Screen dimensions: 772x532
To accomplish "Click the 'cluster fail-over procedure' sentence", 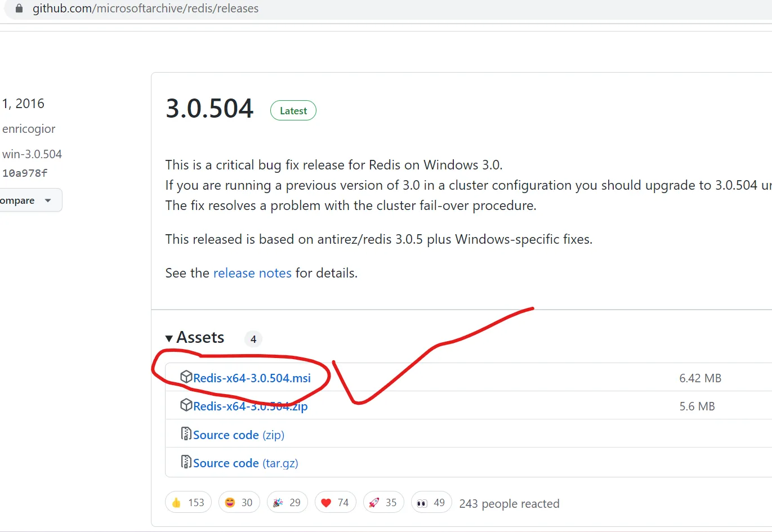I will point(351,205).
